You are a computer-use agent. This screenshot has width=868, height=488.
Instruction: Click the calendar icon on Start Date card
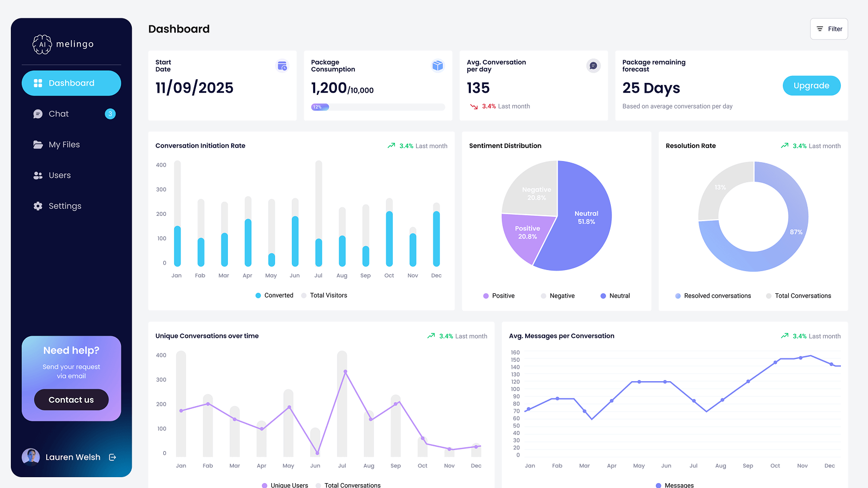(282, 66)
